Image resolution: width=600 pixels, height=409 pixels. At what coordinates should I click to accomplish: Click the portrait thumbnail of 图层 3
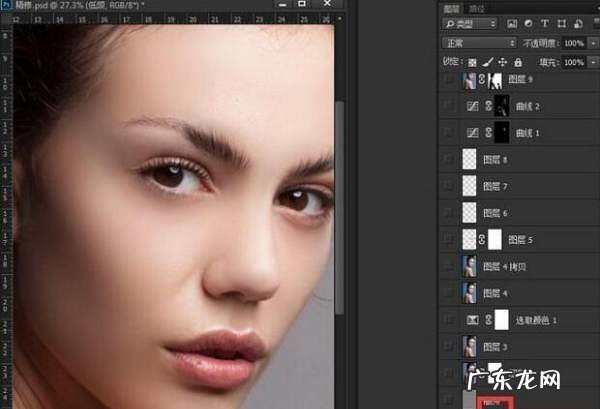click(x=470, y=347)
